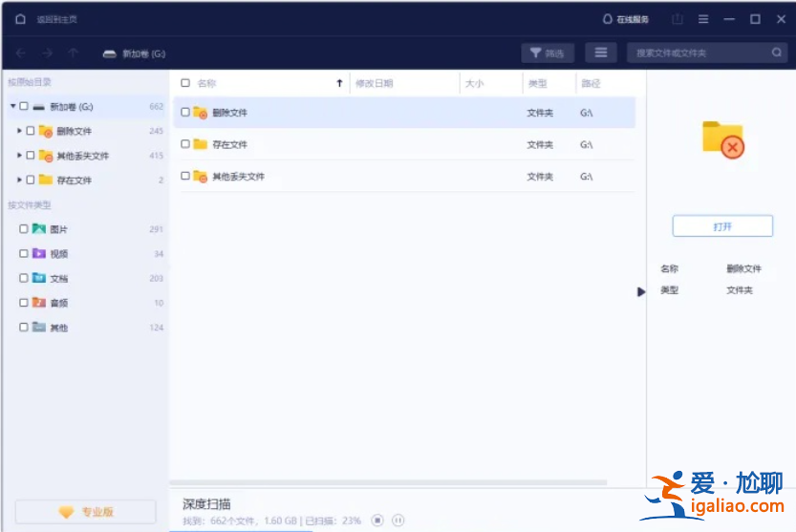Click 删除文件 folder icon in sidebar tree
Viewport: 796px width, 532px height.
point(46,131)
